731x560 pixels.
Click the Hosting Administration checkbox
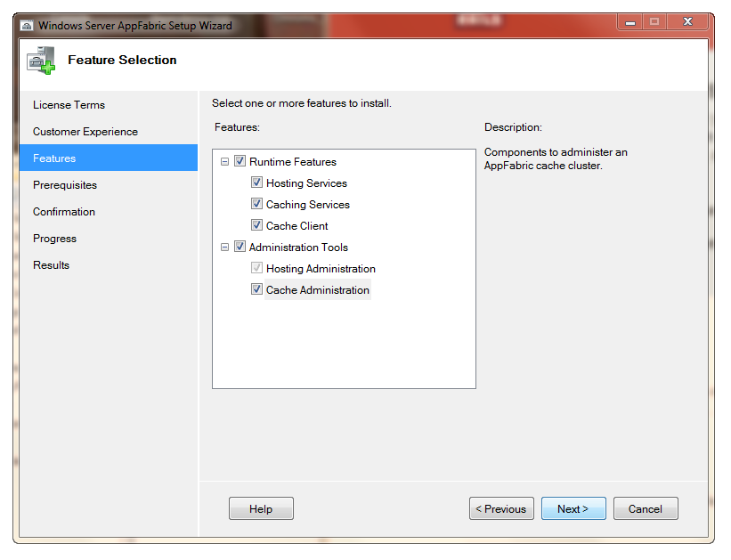[256, 268]
